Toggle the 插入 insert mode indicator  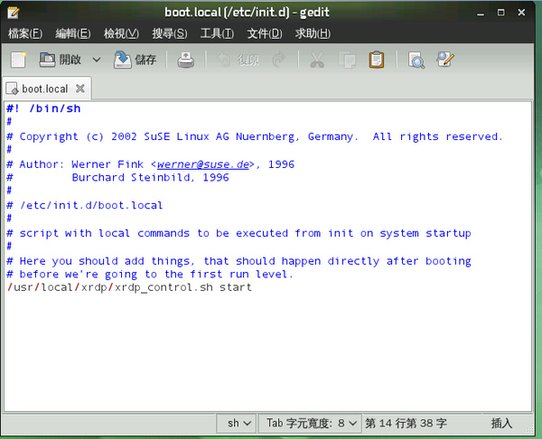point(501,423)
